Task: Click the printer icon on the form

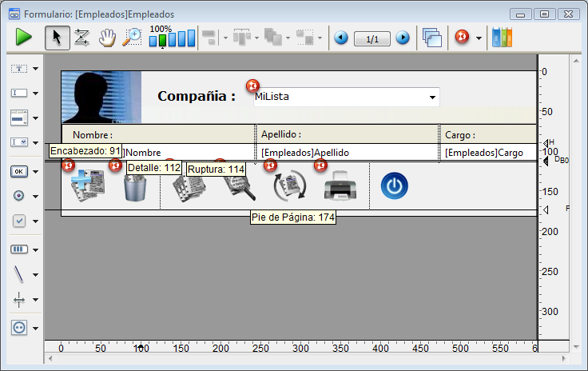Action: (340, 186)
